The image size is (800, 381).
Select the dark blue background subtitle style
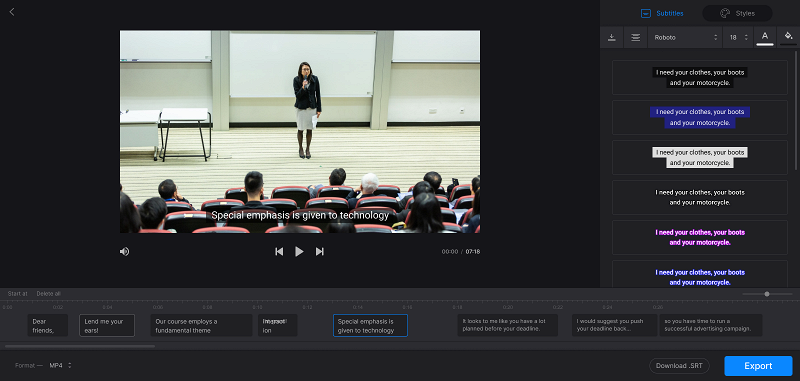tap(699, 117)
